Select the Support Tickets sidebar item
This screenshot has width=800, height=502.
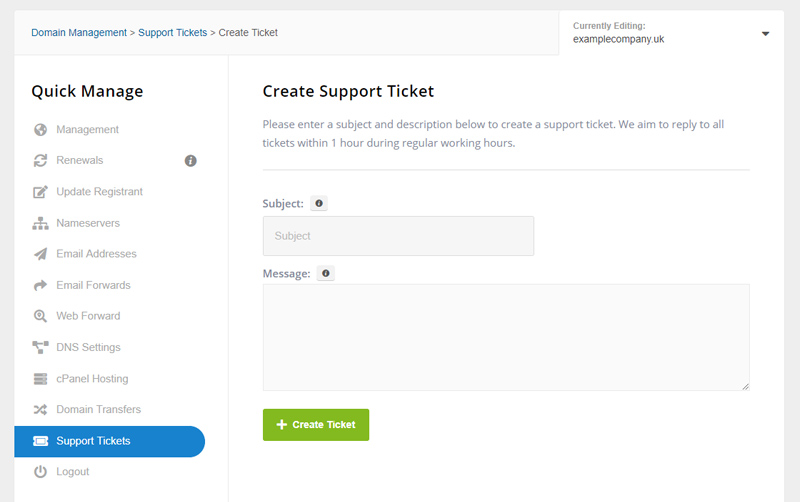coord(93,441)
